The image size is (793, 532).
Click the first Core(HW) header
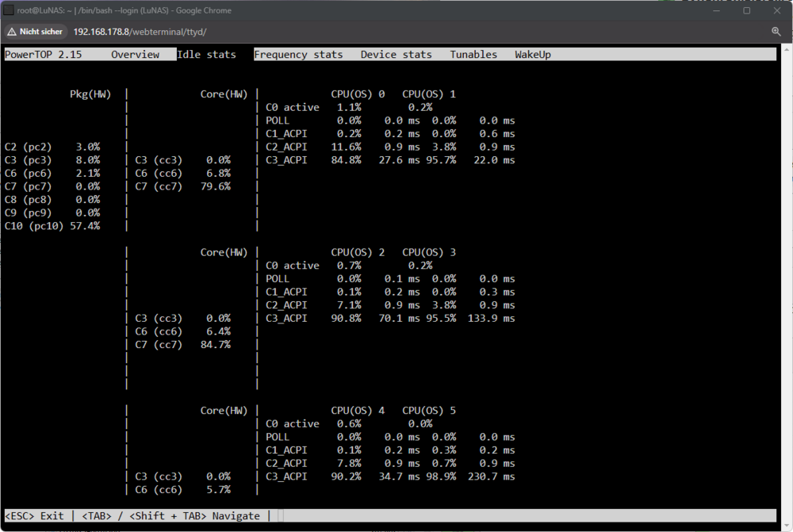click(224, 94)
